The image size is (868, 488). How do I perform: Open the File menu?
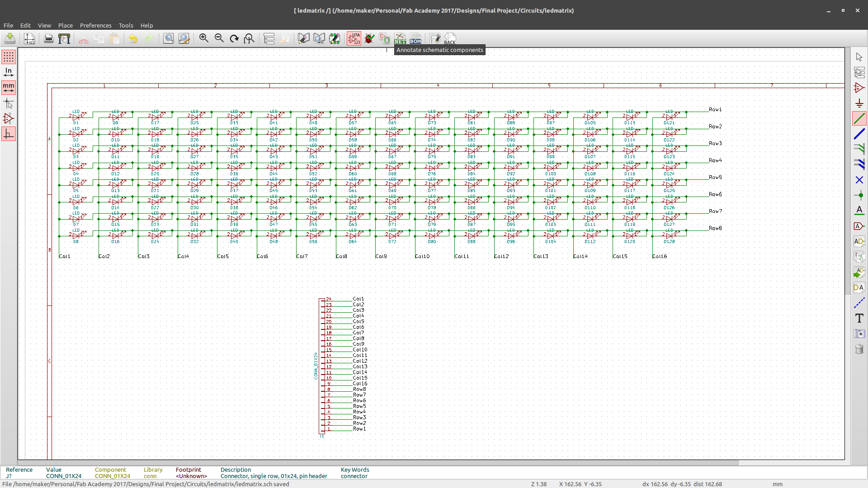click(x=8, y=25)
